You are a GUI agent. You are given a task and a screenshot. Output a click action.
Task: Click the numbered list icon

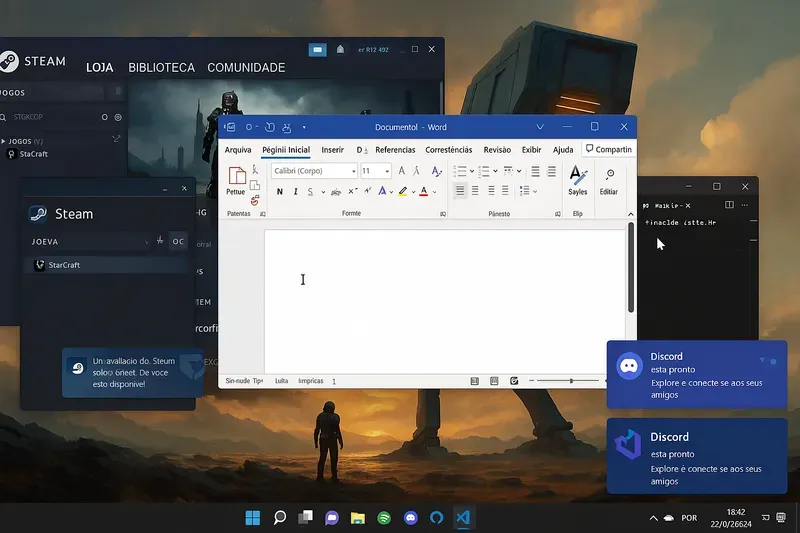coord(484,171)
